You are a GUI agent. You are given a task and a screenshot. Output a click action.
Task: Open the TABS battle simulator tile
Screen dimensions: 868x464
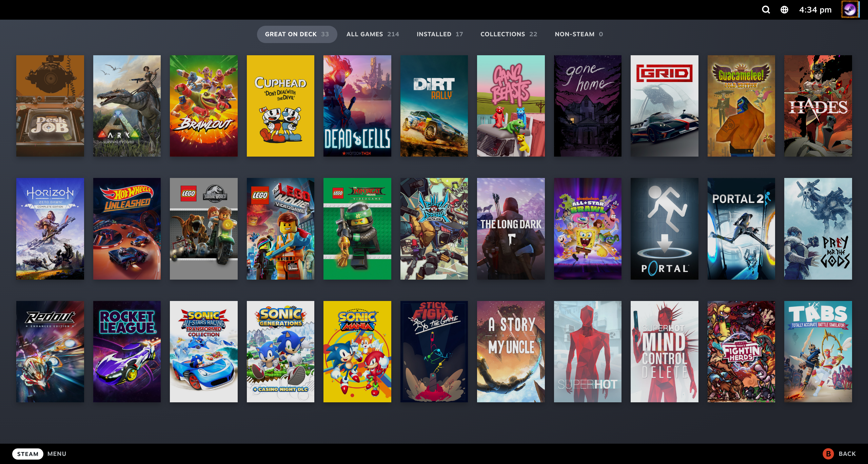[x=818, y=351]
